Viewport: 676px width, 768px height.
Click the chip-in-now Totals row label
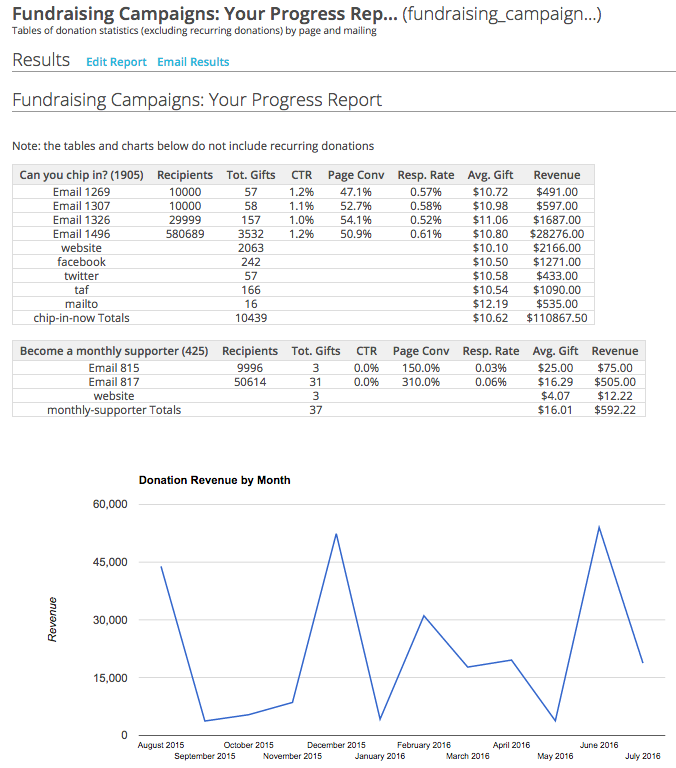tap(81, 318)
